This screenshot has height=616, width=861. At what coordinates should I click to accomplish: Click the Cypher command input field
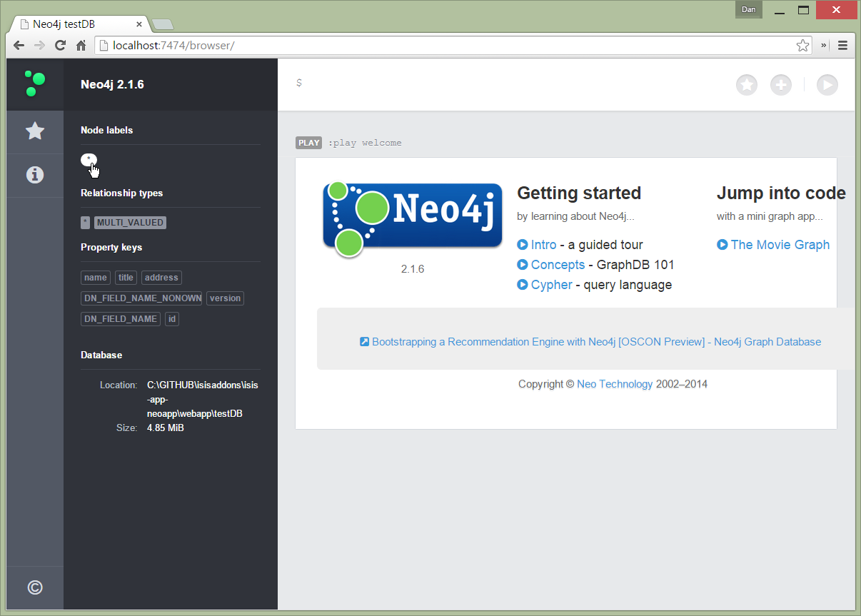click(510, 84)
